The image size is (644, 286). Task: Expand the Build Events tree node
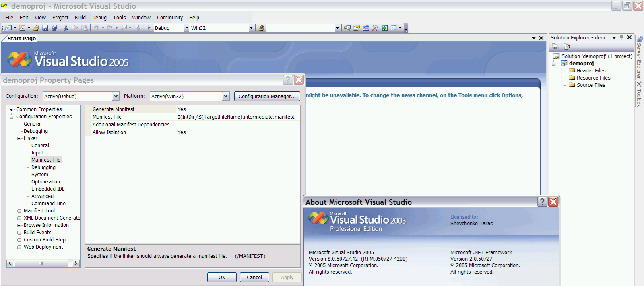(x=19, y=233)
